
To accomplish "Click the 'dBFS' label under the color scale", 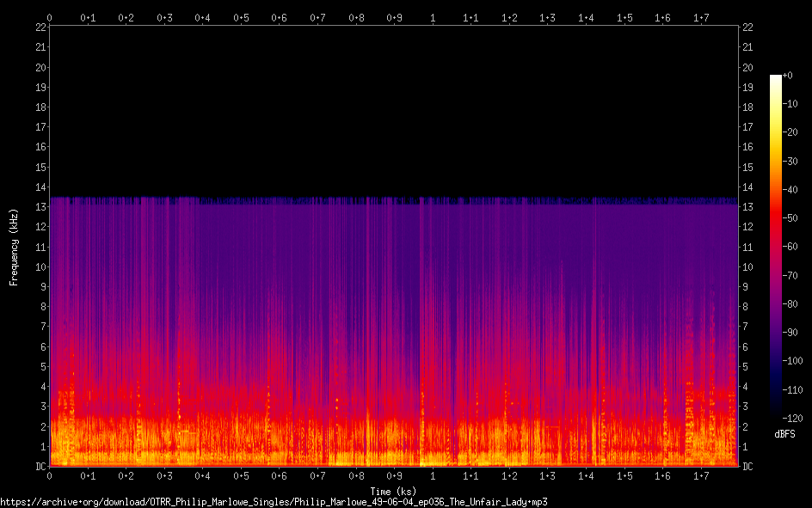I will 784,435.
